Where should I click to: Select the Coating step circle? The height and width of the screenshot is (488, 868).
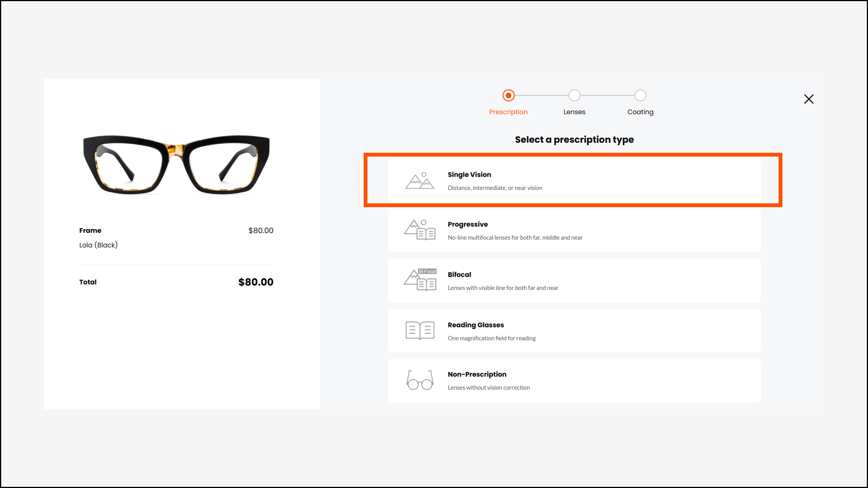click(x=640, y=95)
